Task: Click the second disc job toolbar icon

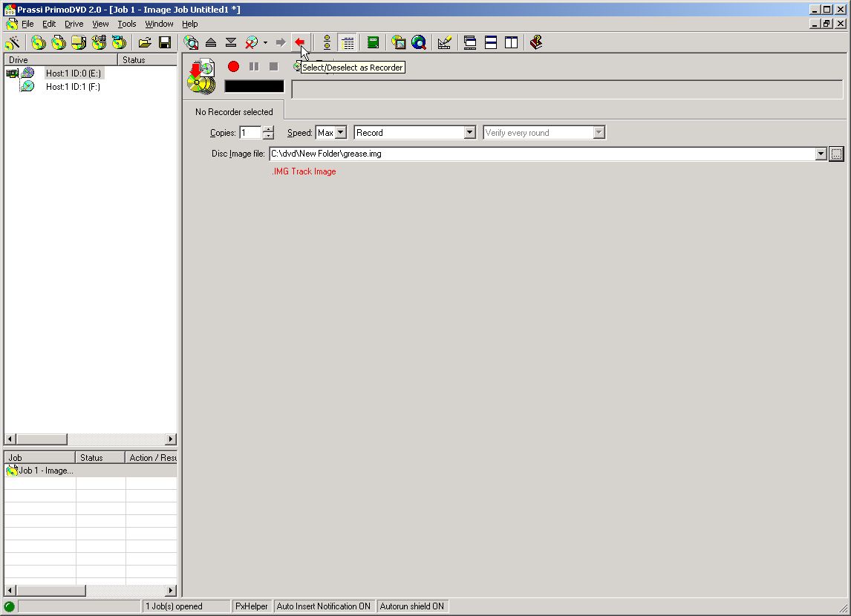Action: (x=58, y=42)
